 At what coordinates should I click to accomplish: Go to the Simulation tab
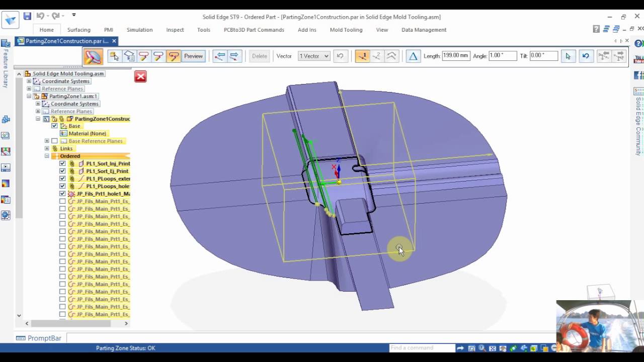pyautogui.click(x=140, y=30)
